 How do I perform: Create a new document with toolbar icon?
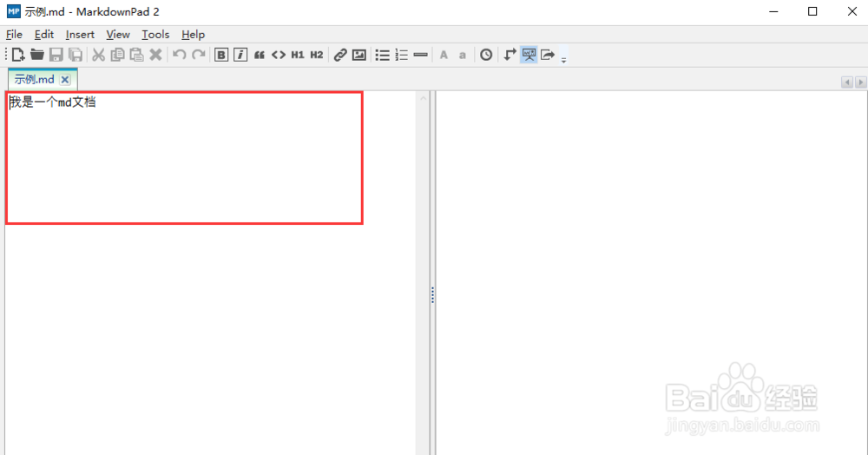pyautogui.click(x=17, y=55)
